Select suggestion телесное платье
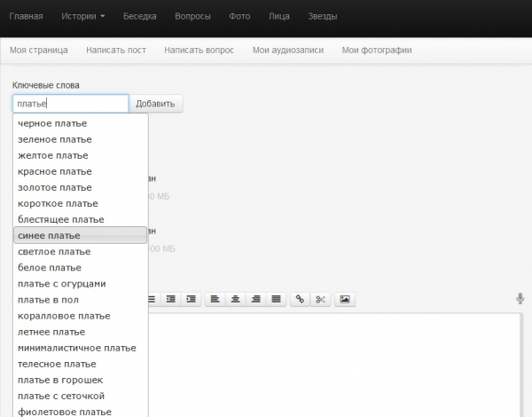The width and height of the screenshot is (532, 417). coord(81,364)
